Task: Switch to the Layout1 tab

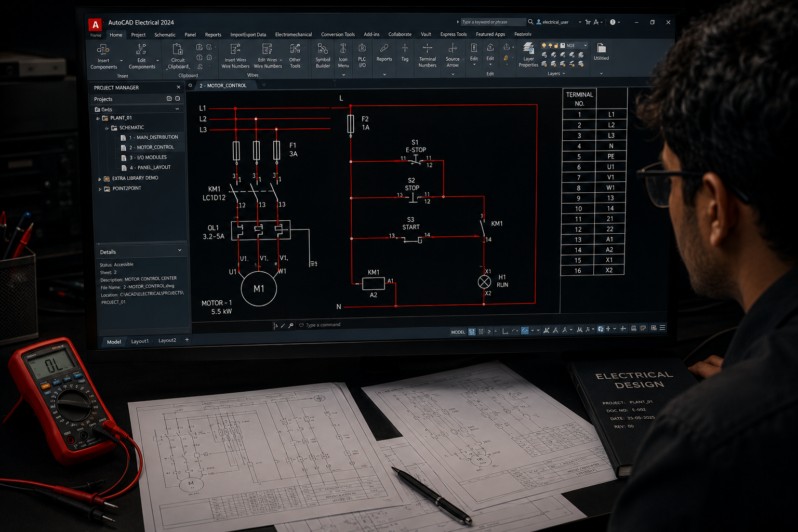Action: click(x=140, y=341)
